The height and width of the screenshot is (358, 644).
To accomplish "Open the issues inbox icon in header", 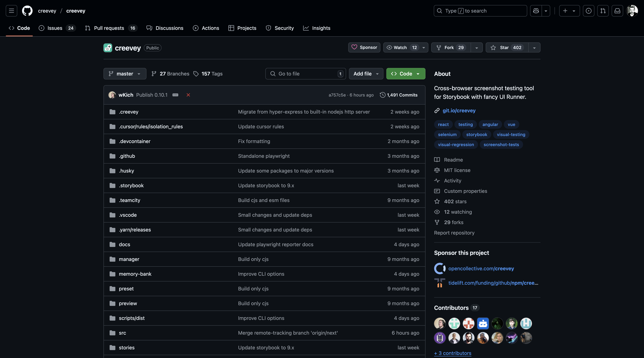I will pos(588,11).
